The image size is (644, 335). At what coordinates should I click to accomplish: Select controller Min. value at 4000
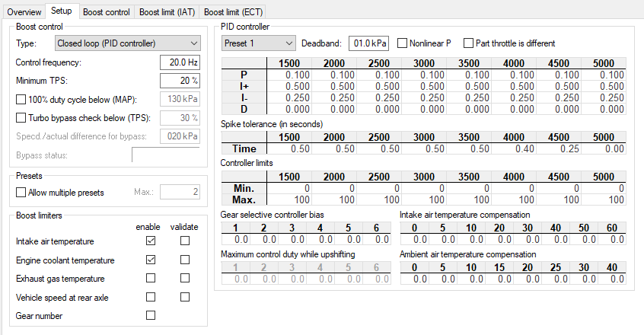pos(513,188)
